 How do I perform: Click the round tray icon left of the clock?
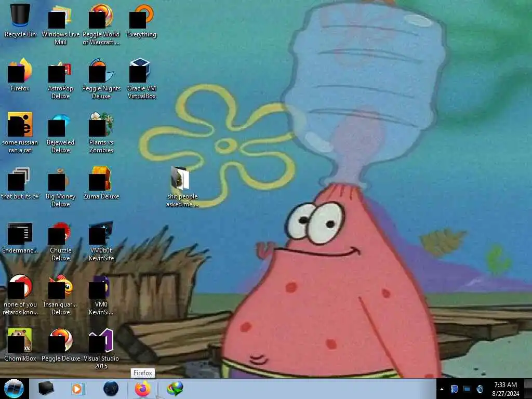480,389
